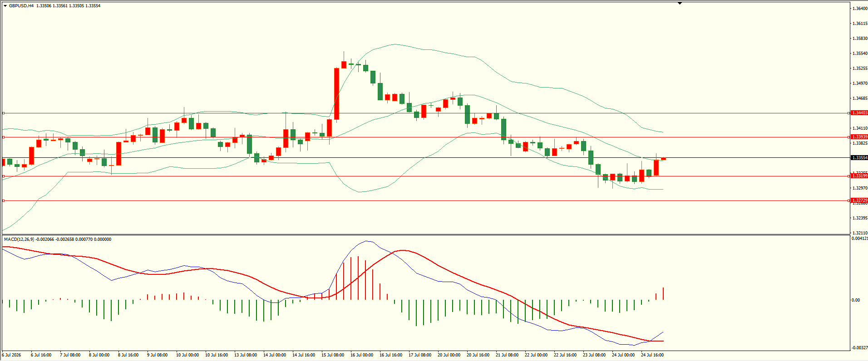Select the 1.32729 red price label
This screenshot has height=361, width=868.
pos(859,200)
